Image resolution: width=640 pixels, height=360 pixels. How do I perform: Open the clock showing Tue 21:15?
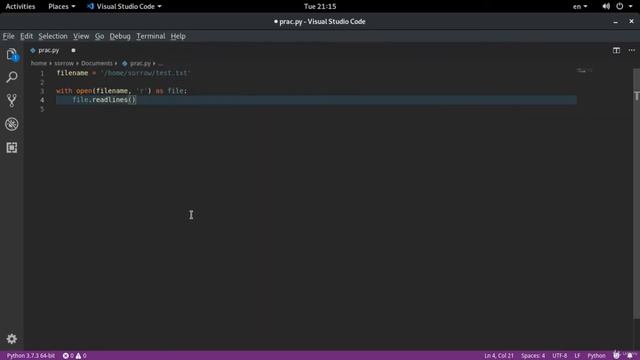pos(320,6)
